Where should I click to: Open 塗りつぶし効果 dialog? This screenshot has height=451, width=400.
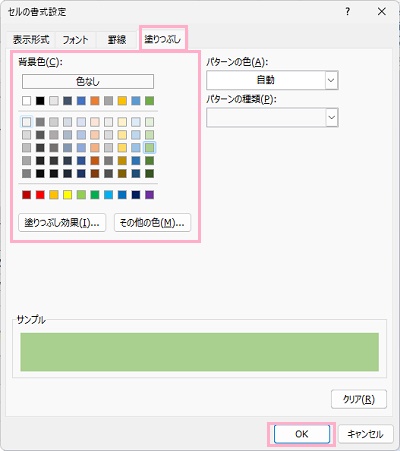coord(62,223)
